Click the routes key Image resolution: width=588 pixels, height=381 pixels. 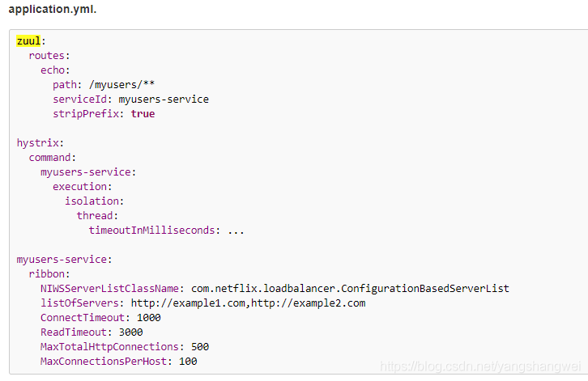tap(46, 56)
